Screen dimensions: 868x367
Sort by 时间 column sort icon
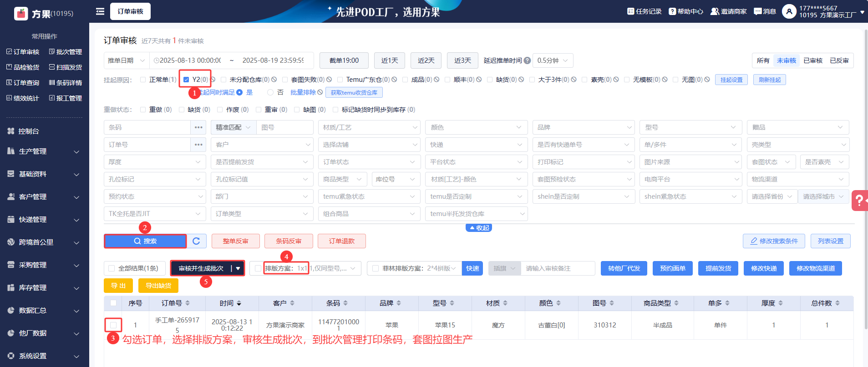[x=239, y=303]
